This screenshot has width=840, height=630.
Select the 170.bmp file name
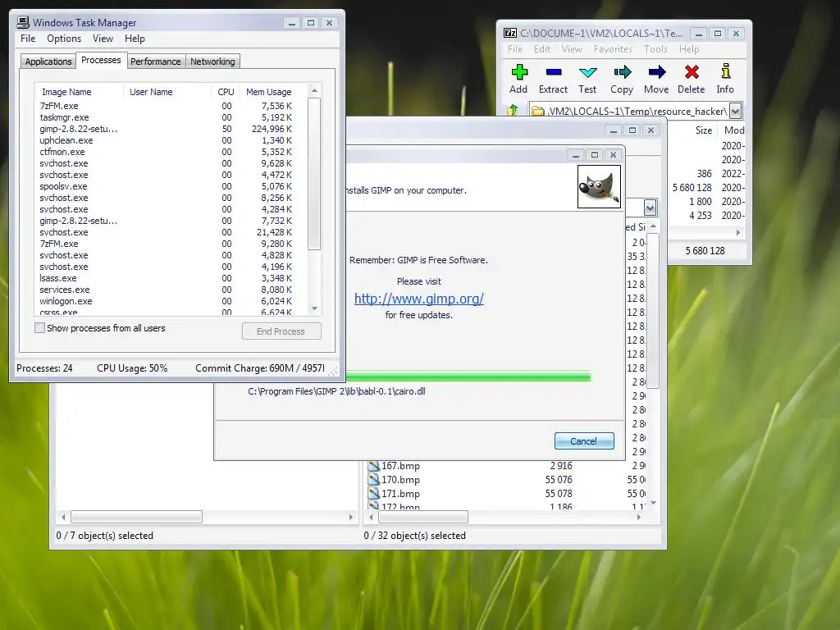point(400,479)
